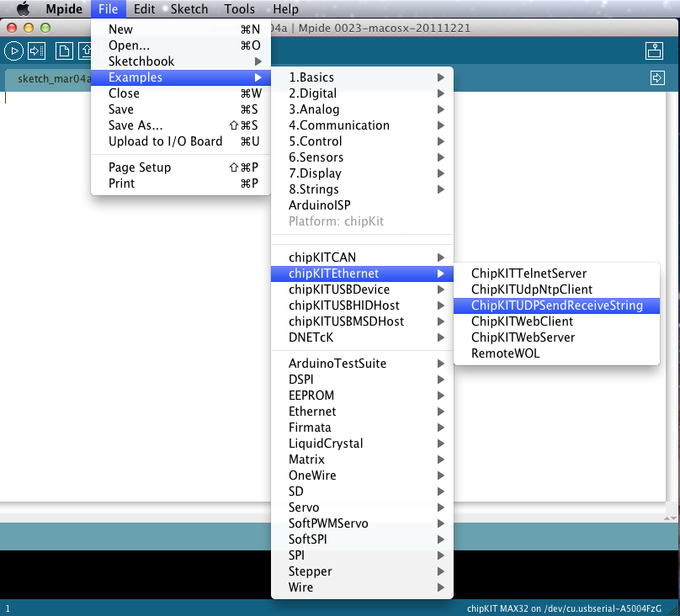Viewport: 680px width, 616px height.
Task: Expand the chipKITUSBMSDHost submenu
Action: tap(362, 321)
